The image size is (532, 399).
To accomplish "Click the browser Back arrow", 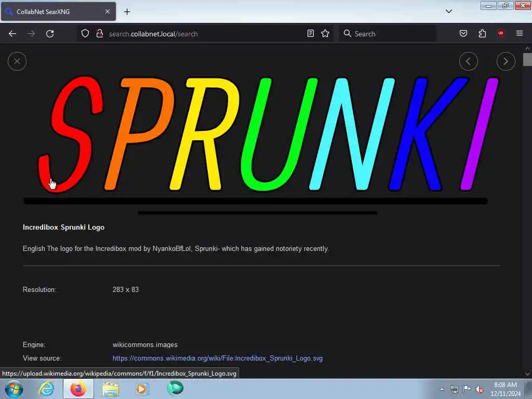I will (x=12, y=34).
